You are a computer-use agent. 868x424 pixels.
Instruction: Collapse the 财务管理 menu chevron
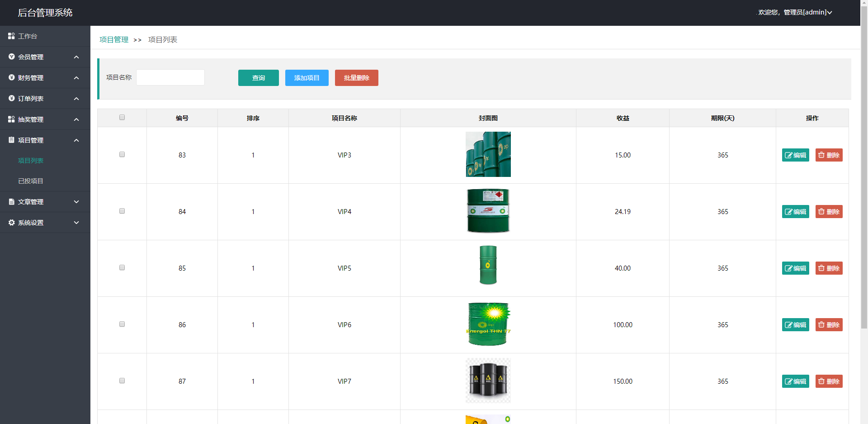click(76, 78)
